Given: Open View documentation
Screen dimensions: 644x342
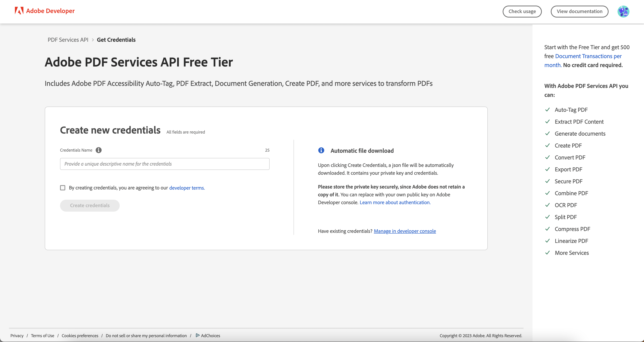Looking at the screenshot, I should point(579,11).
